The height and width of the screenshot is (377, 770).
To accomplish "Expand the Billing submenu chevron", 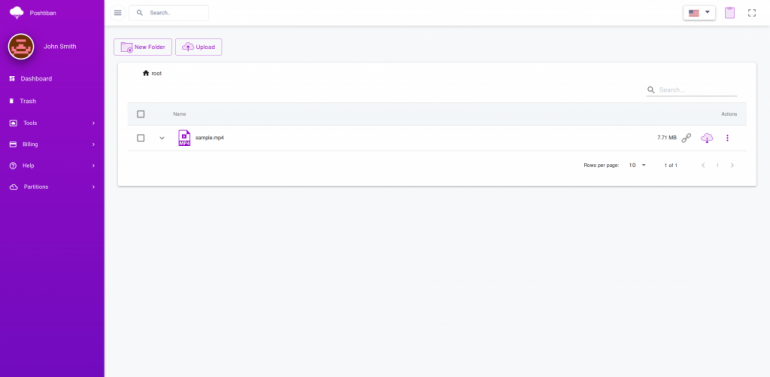I will [x=93, y=144].
